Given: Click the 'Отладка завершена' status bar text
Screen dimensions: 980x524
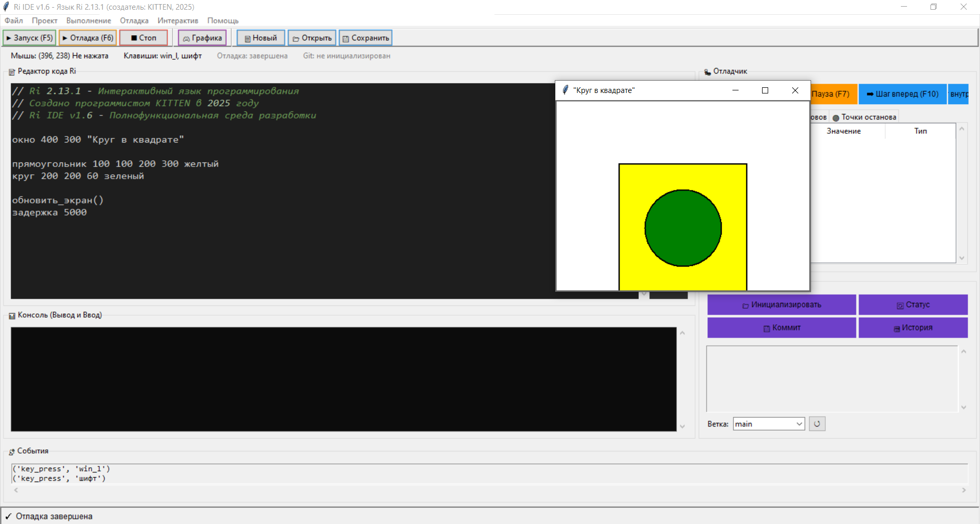Looking at the screenshot, I should pos(54,516).
